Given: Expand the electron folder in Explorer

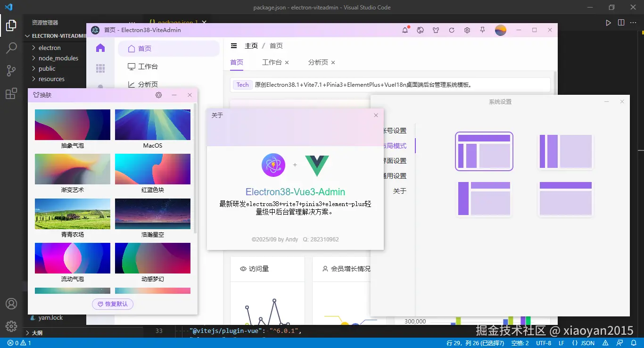Looking at the screenshot, I should [x=49, y=47].
